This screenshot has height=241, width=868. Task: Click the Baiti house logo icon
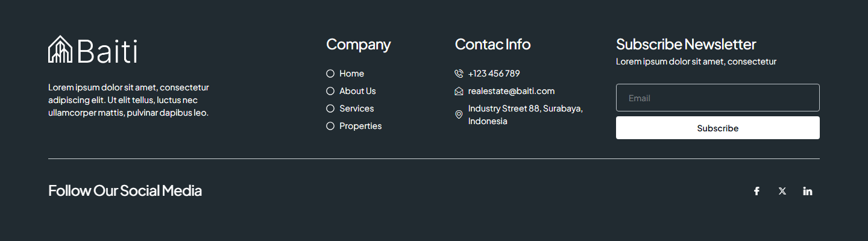pos(60,49)
